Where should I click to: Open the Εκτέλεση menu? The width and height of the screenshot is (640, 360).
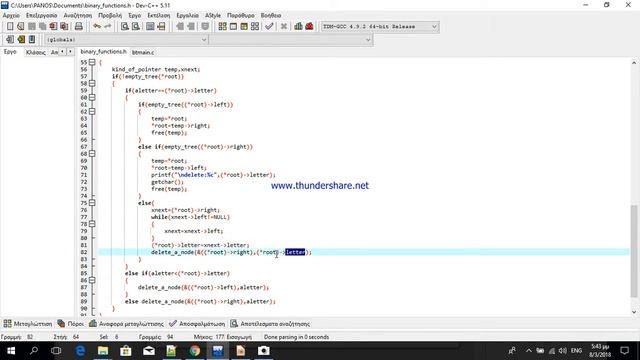tap(159, 16)
